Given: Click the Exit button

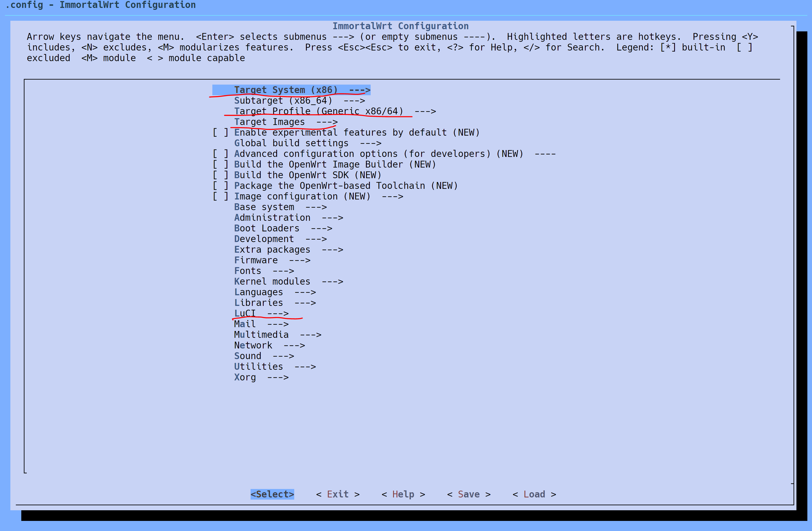Looking at the screenshot, I should click(338, 494).
